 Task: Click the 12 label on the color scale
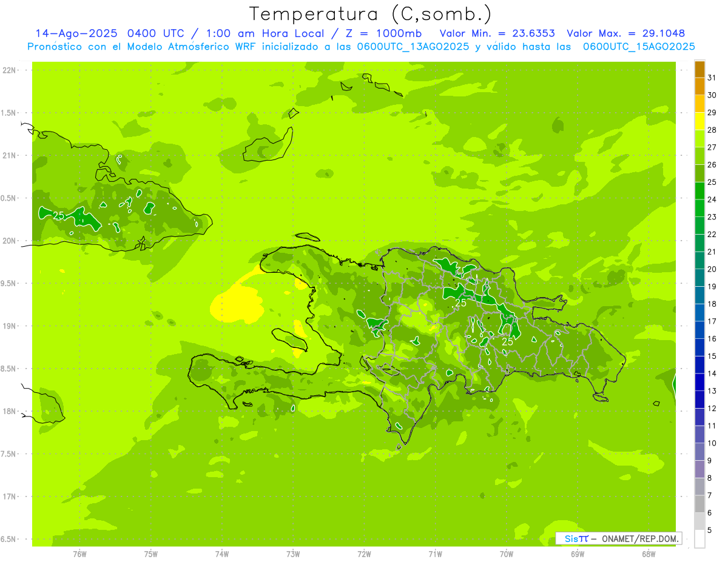(x=712, y=408)
